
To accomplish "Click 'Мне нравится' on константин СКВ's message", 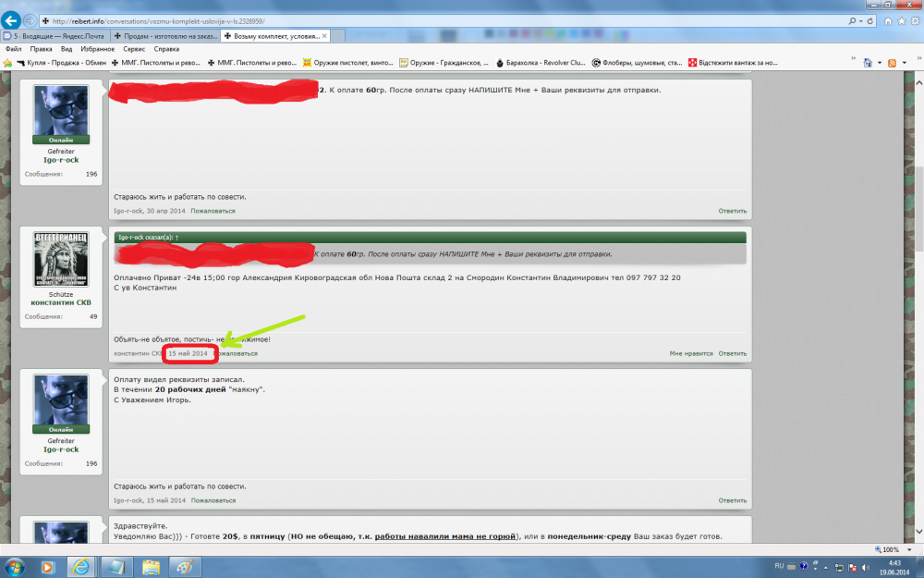I will pyautogui.click(x=691, y=353).
